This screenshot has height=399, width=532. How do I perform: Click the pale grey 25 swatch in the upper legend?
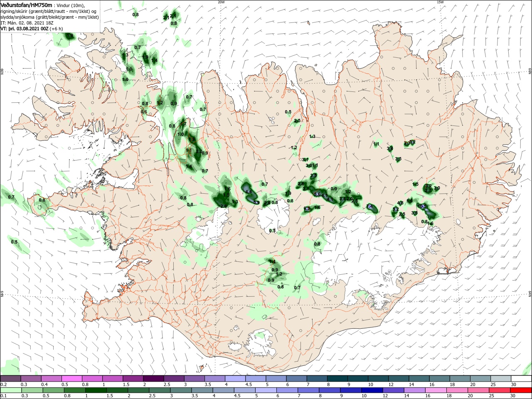click(x=501, y=379)
